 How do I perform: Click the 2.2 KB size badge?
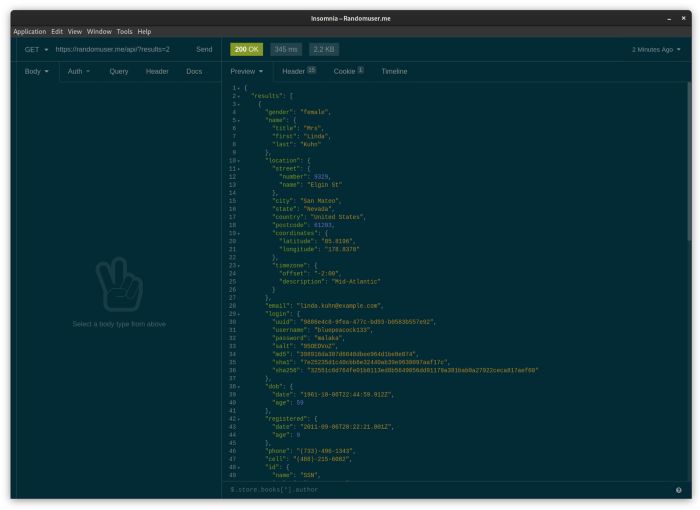(324, 50)
